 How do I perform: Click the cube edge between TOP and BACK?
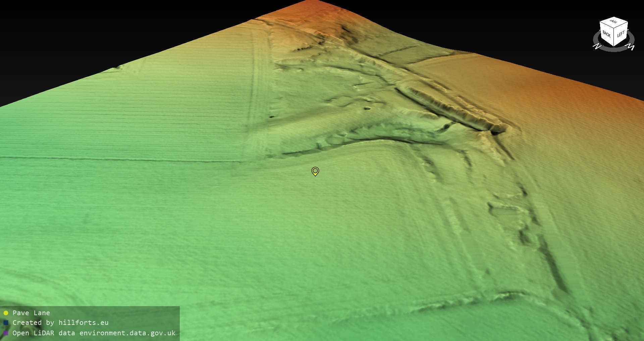[607, 25]
